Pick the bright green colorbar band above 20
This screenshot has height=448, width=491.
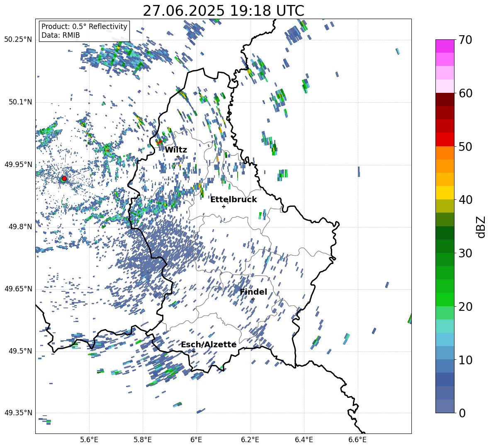pyautogui.click(x=445, y=299)
